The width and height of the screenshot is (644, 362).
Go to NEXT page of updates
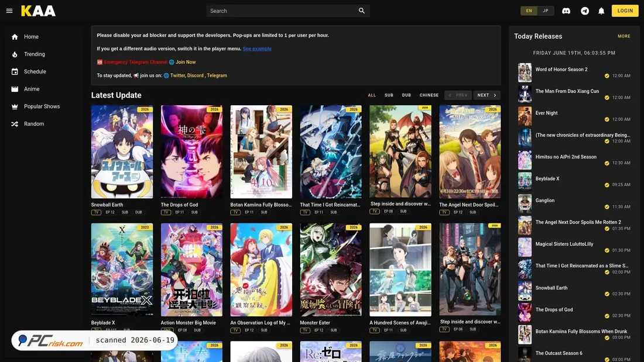tap(487, 95)
